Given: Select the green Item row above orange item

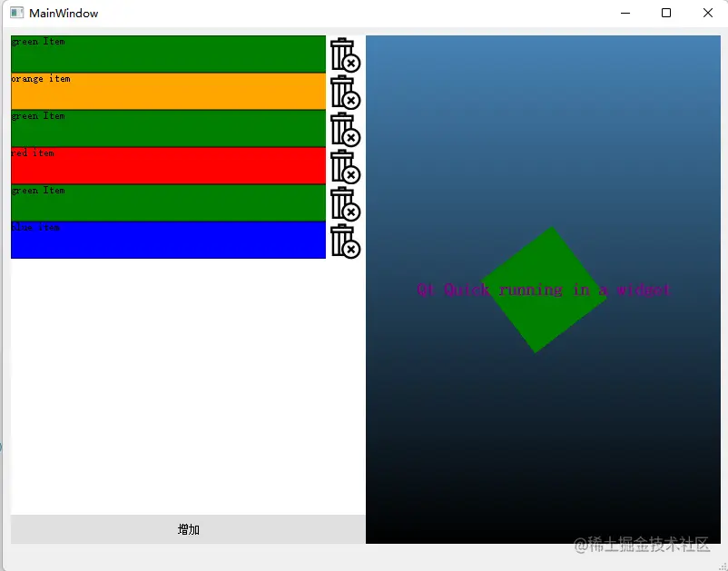Looking at the screenshot, I should (x=168, y=54).
